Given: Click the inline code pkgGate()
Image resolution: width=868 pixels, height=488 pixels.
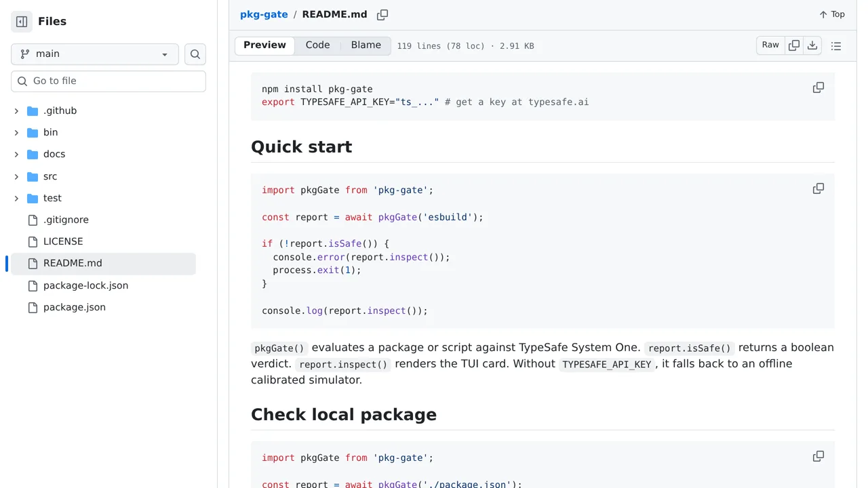Looking at the screenshot, I should tap(279, 348).
